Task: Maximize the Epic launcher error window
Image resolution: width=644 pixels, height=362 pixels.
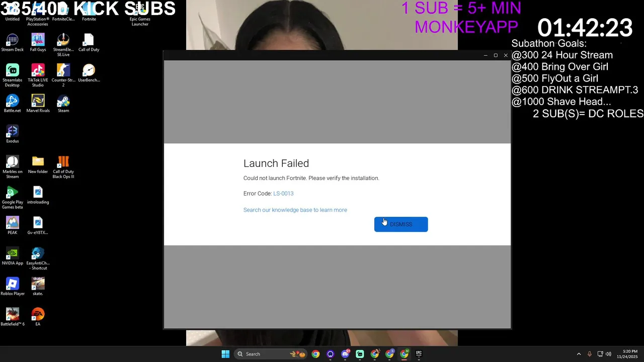Action: [496, 55]
